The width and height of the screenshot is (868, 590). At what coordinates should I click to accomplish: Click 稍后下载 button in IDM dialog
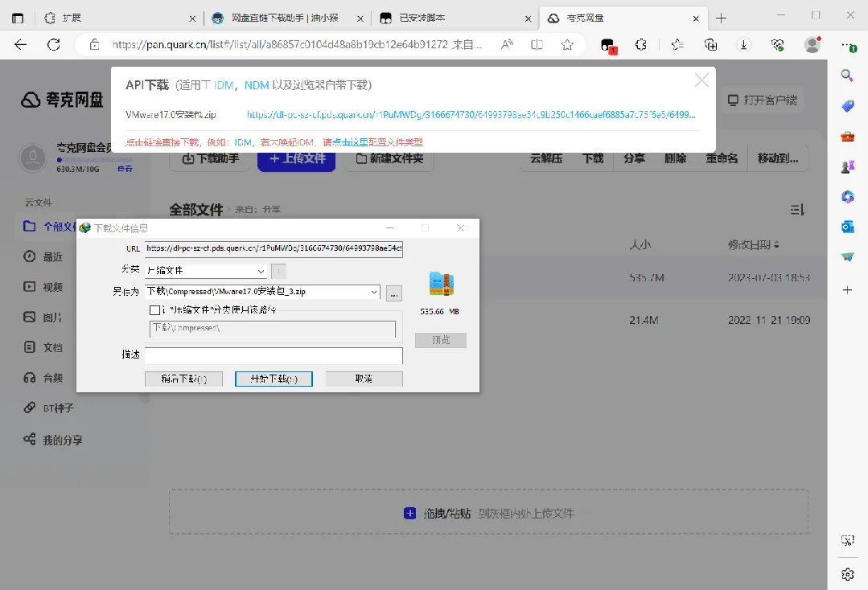[x=183, y=379]
